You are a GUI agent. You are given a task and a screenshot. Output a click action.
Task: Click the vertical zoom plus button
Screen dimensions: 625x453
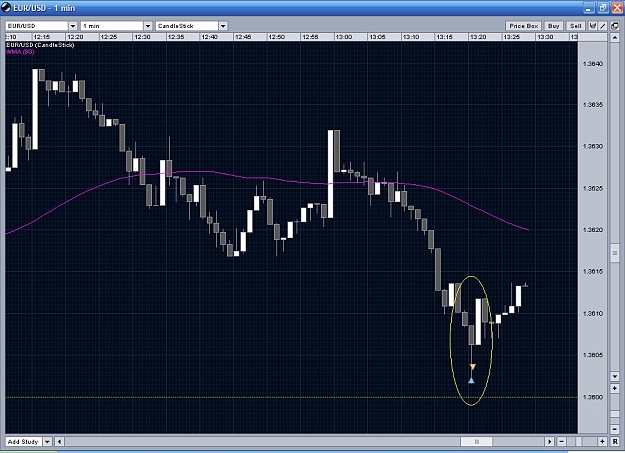[614, 388]
